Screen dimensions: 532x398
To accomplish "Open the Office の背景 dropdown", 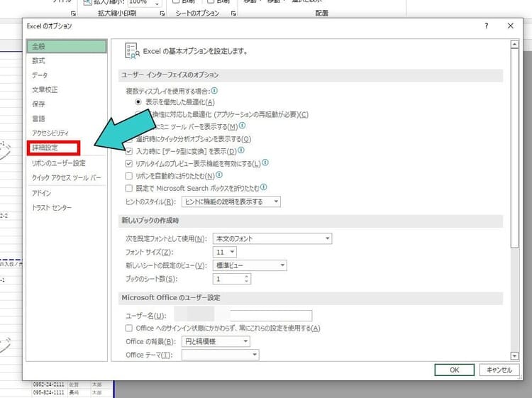I will [216, 341].
